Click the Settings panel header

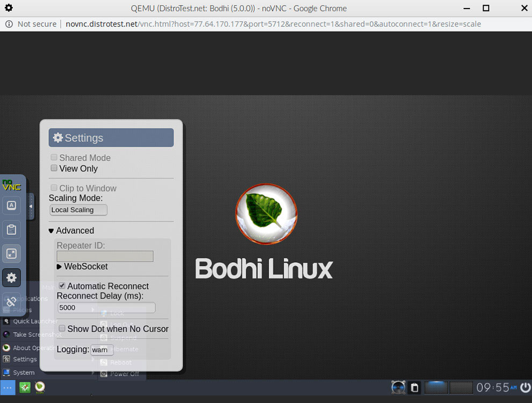click(x=111, y=138)
